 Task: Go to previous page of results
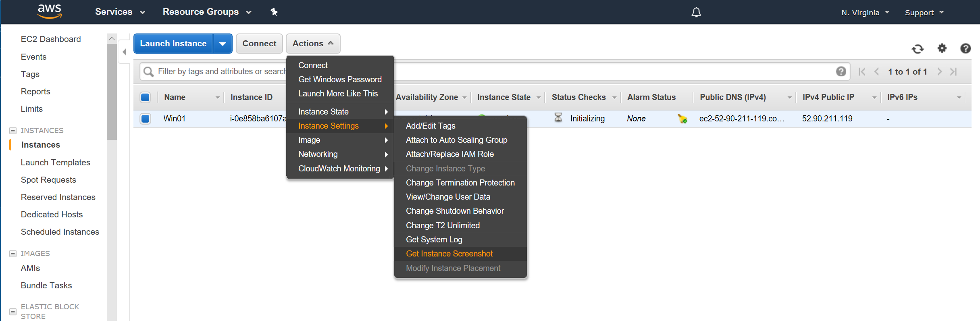point(876,72)
